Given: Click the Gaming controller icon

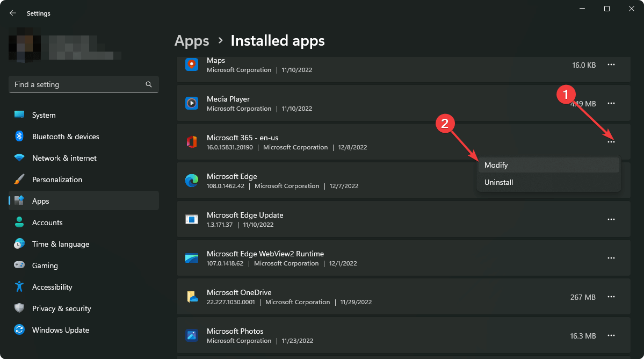Looking at the screenshot, I should click(x=19, y=265).
